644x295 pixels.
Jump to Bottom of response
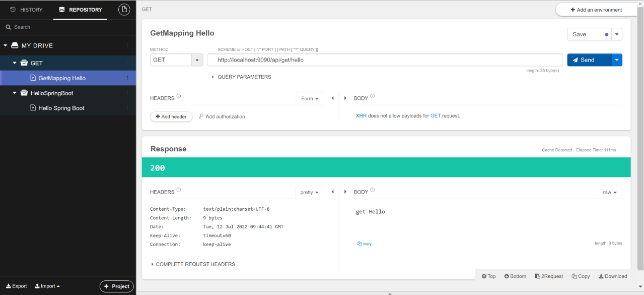pyautogui.click(x=515, y=276)
